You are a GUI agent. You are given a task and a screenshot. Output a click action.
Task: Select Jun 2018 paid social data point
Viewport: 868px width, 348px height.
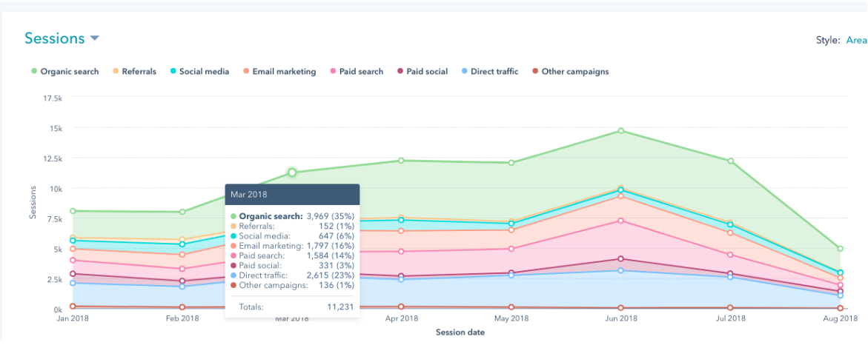point(621,259)
